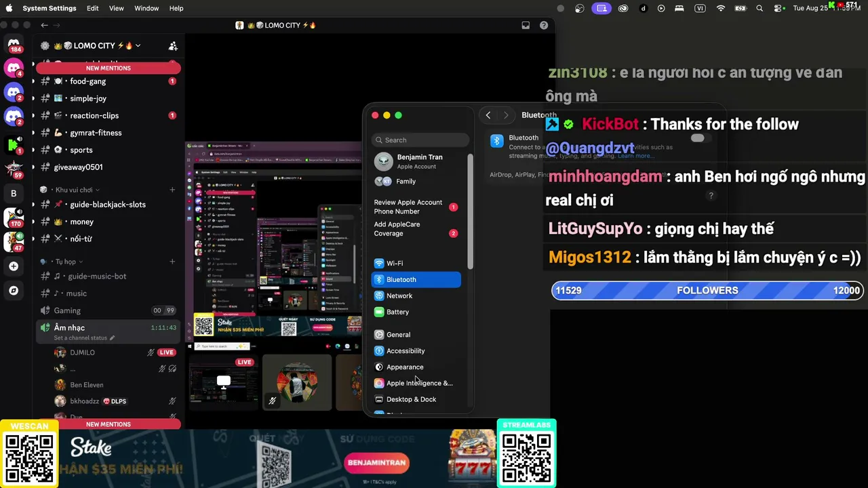Open the guide-blackjack-slots channel
This screenshot has height=488, width=868.
tap(106, 205)
